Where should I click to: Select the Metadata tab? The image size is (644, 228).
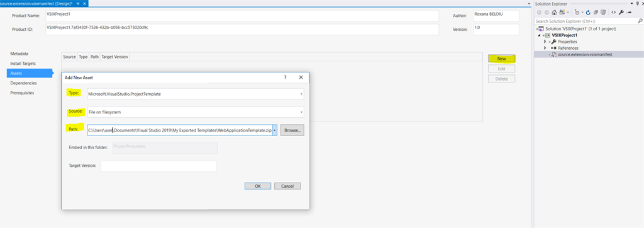(19, 54)
